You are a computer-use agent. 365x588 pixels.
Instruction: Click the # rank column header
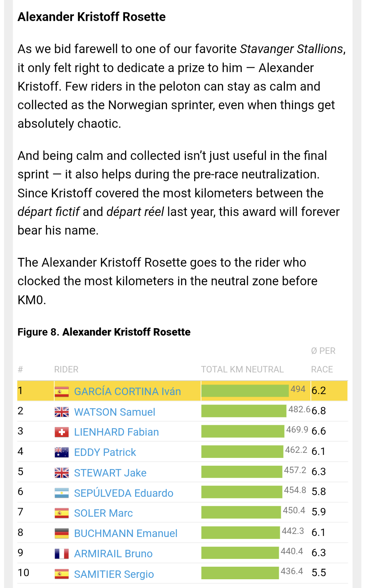tap(20, 369)
